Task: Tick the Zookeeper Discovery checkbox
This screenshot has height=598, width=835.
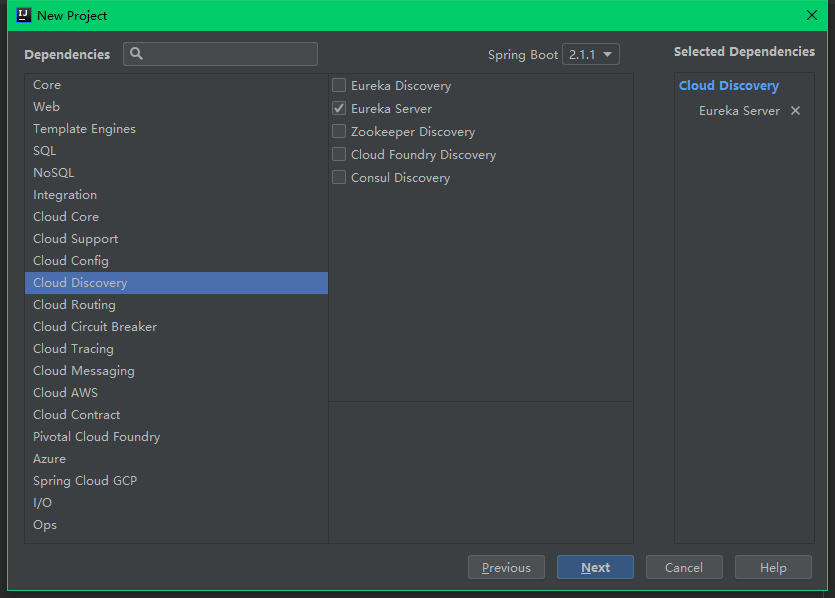Action: pyautogui.click(x=339, y=131)
